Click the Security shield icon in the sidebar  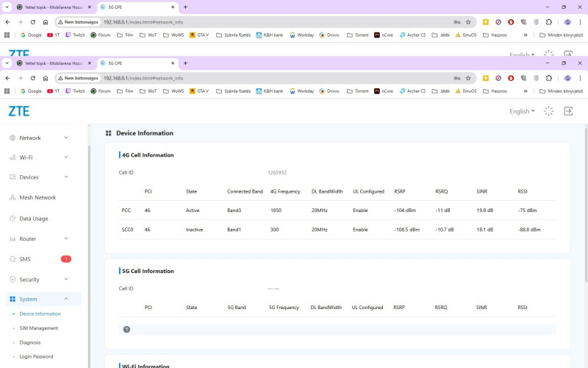click(12, 280)
